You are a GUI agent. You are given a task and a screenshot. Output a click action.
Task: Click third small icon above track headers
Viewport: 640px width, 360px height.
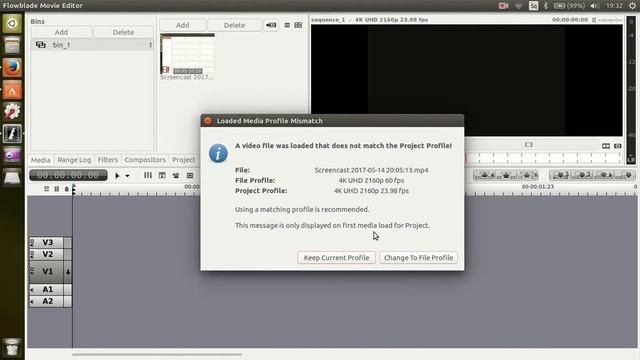(x=67, y=189)
